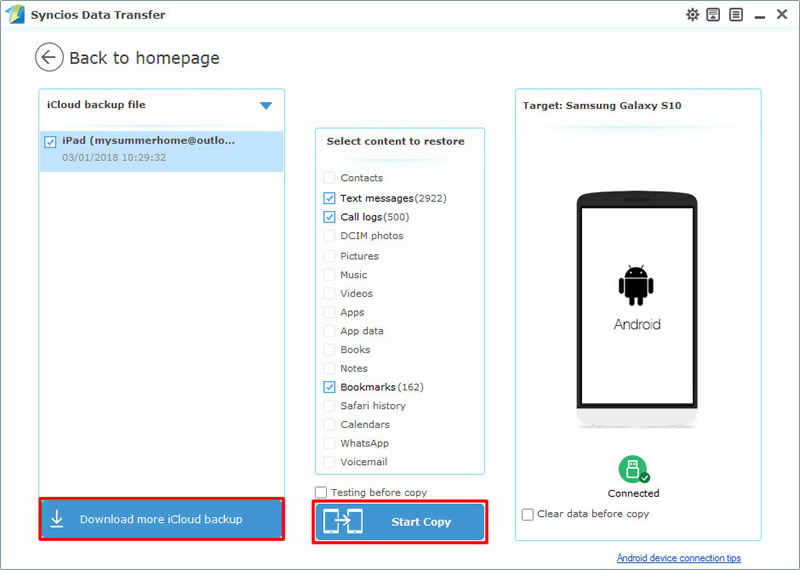
Task: Check the Calendars checkbox
Action: click(329, 424)
